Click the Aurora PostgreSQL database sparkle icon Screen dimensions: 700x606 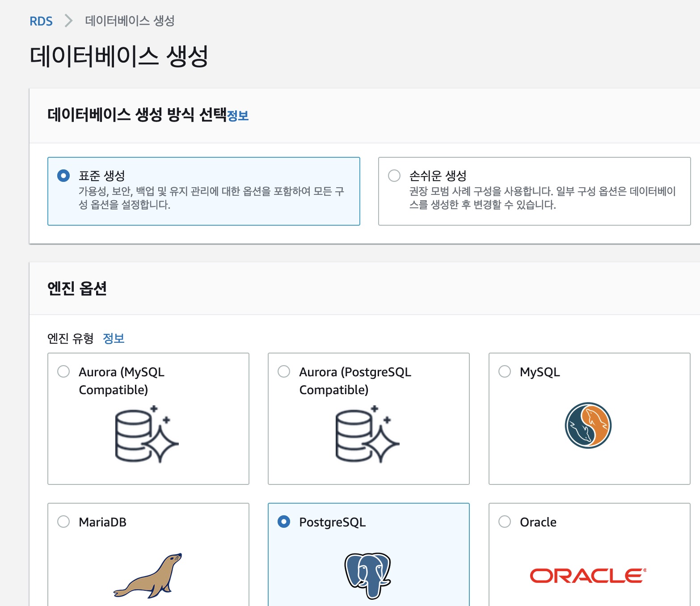367,434
